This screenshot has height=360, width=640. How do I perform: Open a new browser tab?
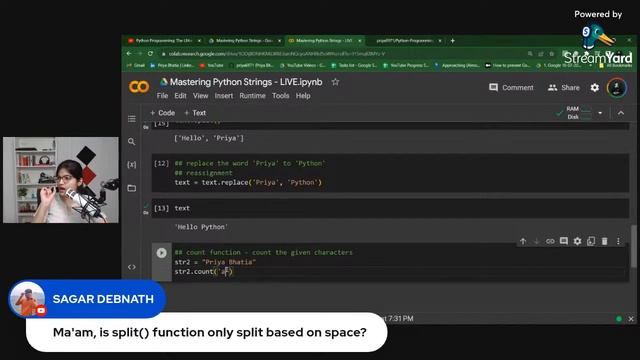[x=452, y=41]
